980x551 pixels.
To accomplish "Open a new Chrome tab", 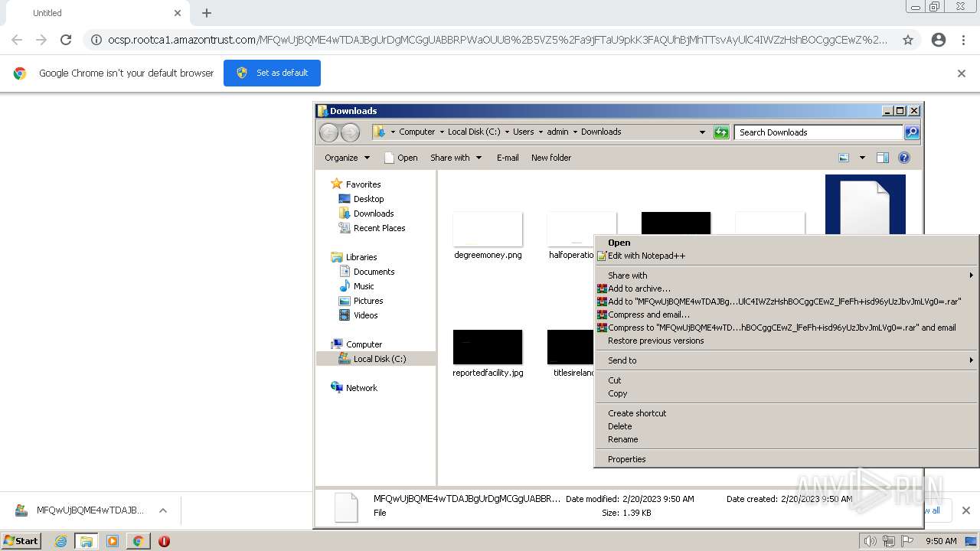I will (207, 13).
